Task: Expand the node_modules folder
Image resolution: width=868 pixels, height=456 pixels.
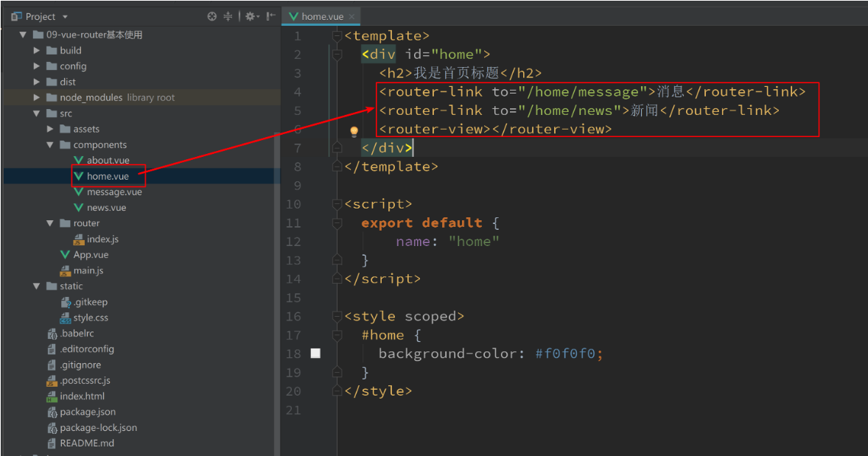Action: tap(37, 97)
